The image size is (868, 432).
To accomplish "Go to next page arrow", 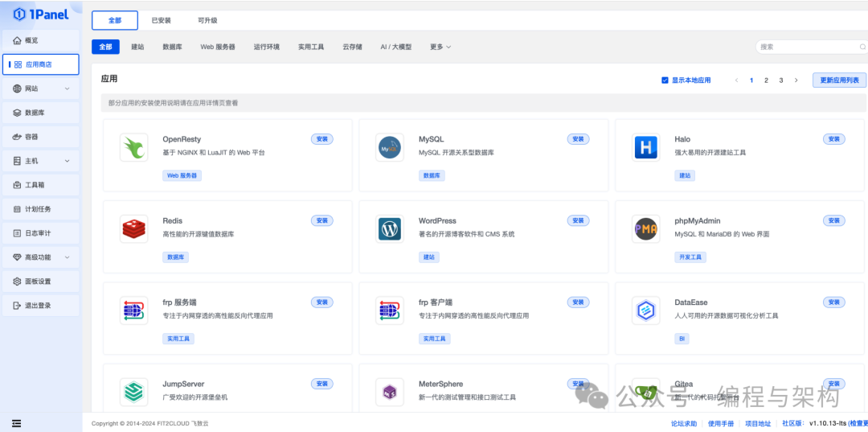I will pos(796,80).
